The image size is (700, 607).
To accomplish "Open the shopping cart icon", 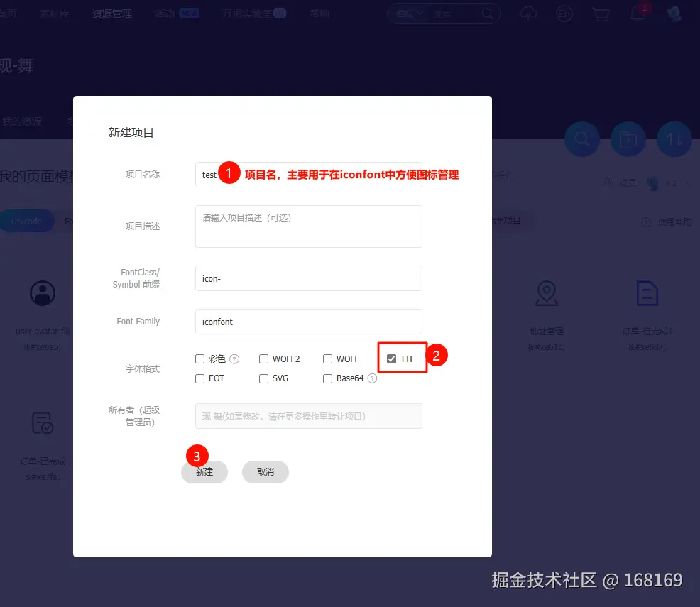I will coord(601,13).
